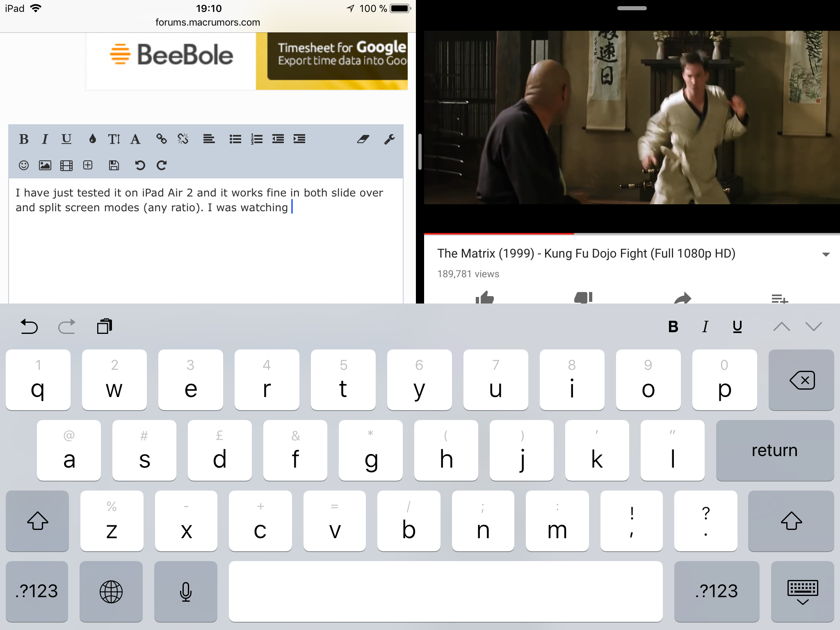Tap the keyboard undo arrow

click(29, 326)
